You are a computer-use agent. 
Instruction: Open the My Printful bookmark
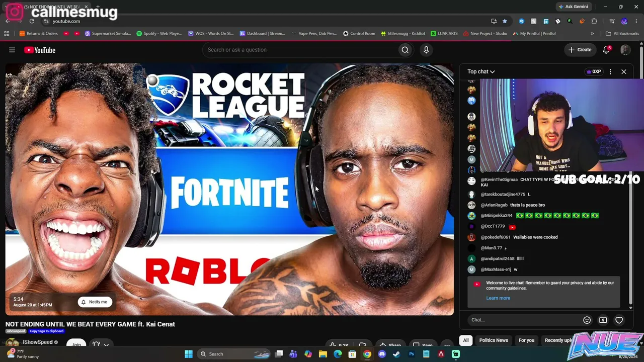pyautogui.click(x=534, y=34)
